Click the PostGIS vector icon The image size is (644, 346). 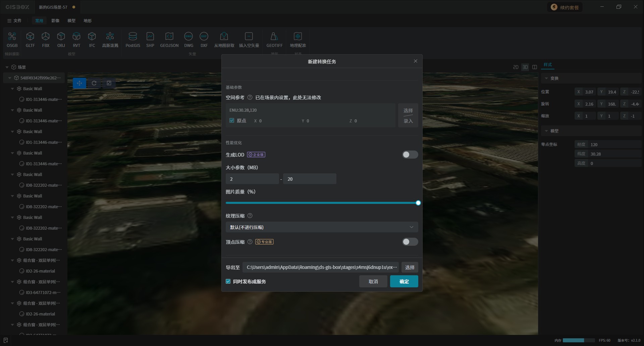132,40
